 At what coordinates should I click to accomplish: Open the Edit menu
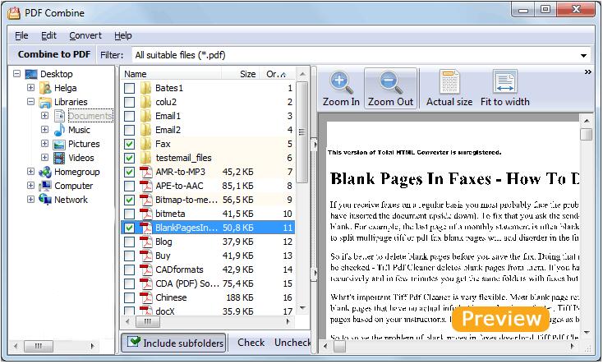pyautogui.click(x=48, y=36)
